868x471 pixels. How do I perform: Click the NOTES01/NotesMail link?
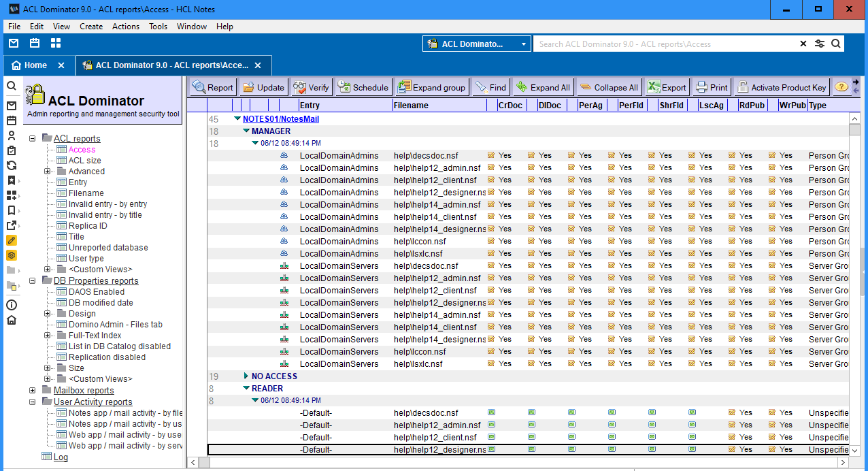pos(281,118)
